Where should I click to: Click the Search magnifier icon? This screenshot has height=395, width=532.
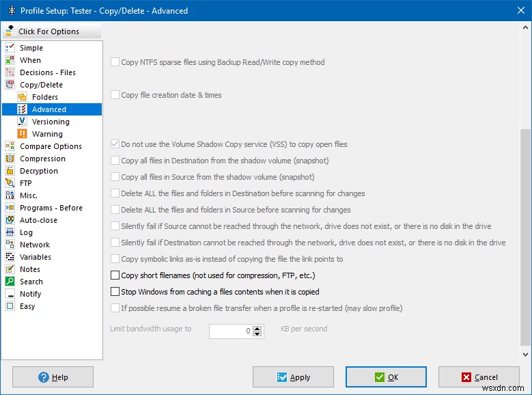click(10, 282)
